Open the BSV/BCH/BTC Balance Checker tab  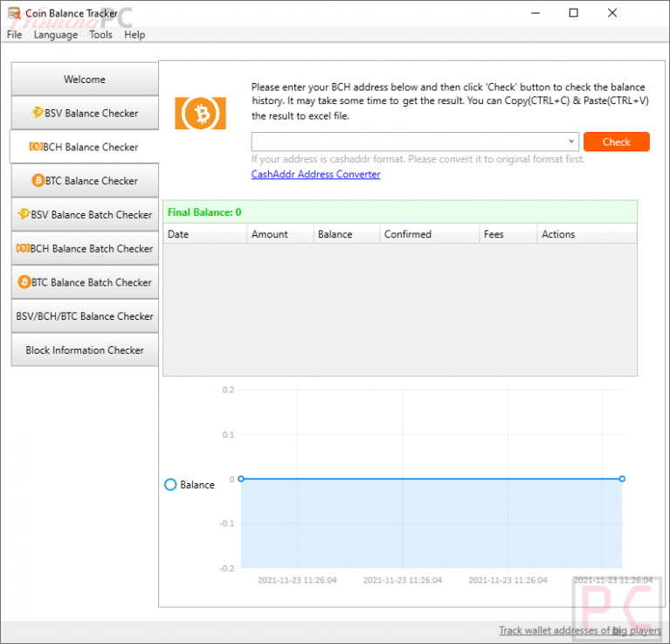tap(85, 315)
